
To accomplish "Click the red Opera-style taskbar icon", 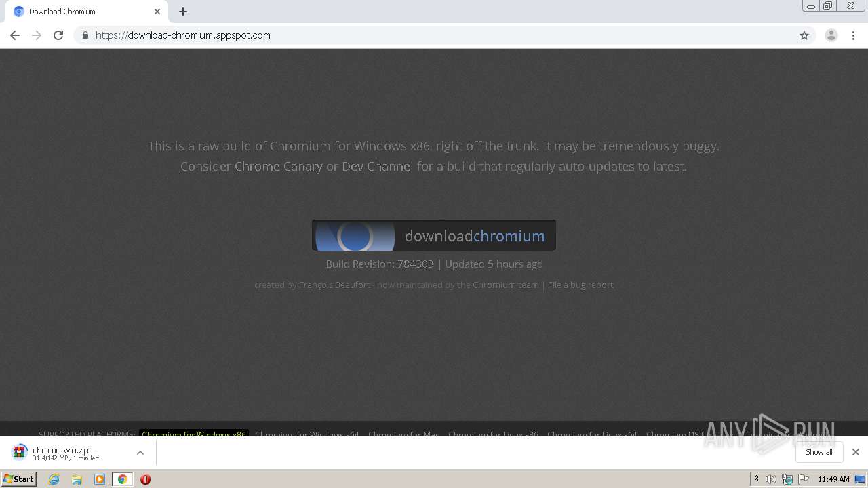I will point(145,479).
